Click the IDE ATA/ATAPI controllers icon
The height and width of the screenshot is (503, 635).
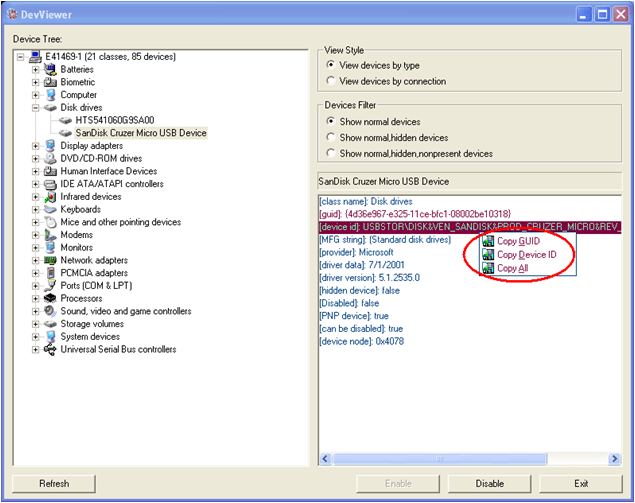50,184
